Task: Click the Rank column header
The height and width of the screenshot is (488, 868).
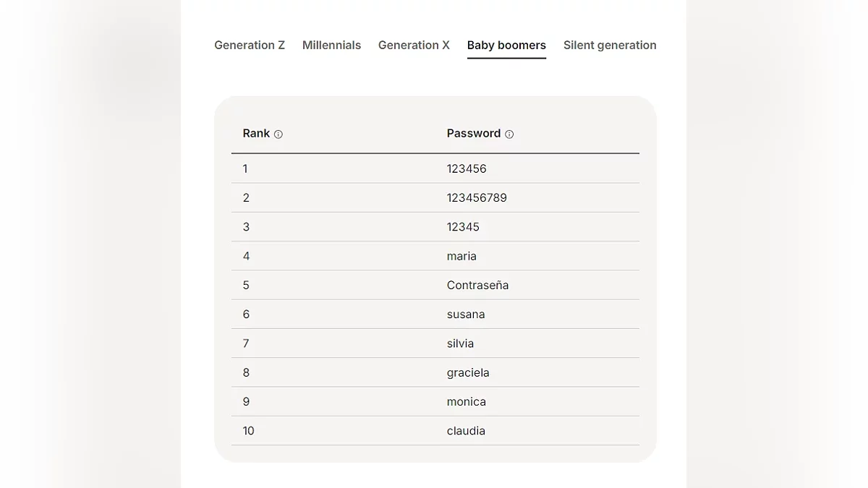Action: [256, 134]
